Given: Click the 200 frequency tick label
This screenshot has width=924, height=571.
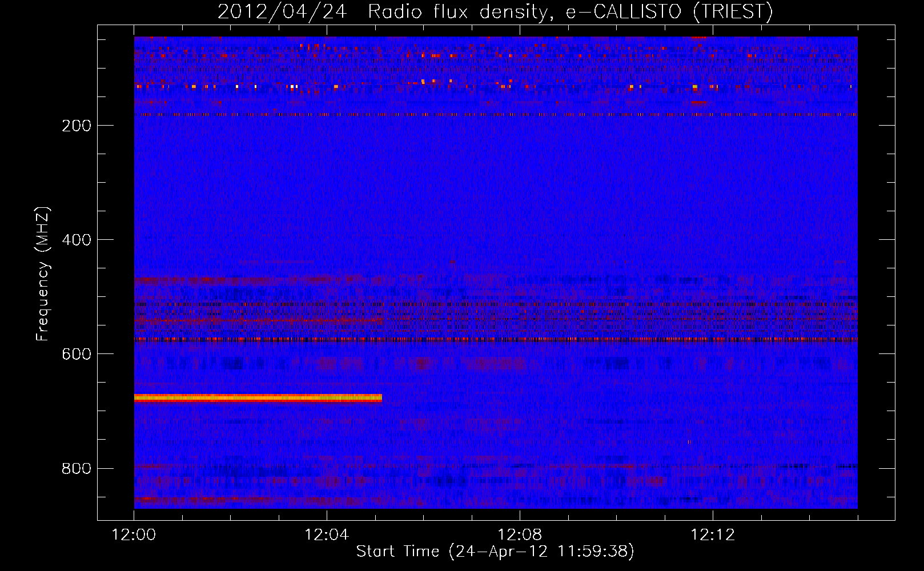Looking at the screenshot, I should pos(77,126).
